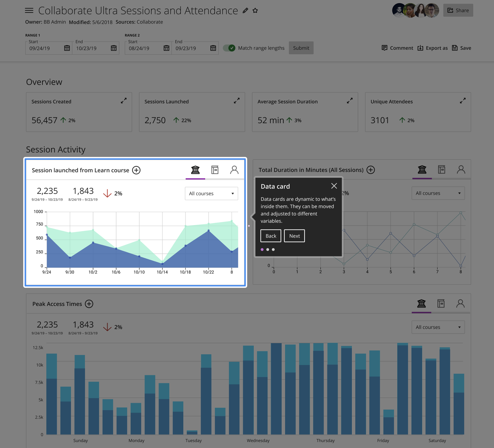Viewport: 494px width, 448px height.
Task: Click the Submit button
Action: [301, 48]
